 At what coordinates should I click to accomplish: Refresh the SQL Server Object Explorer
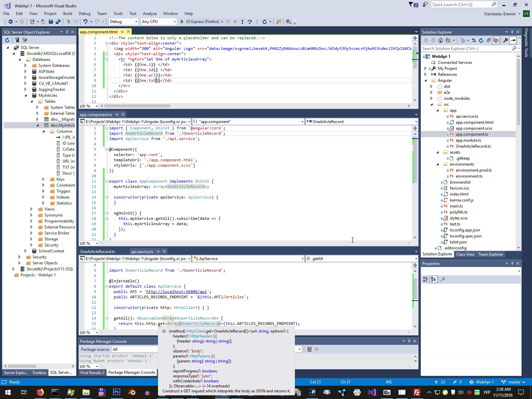coord(7,40)
